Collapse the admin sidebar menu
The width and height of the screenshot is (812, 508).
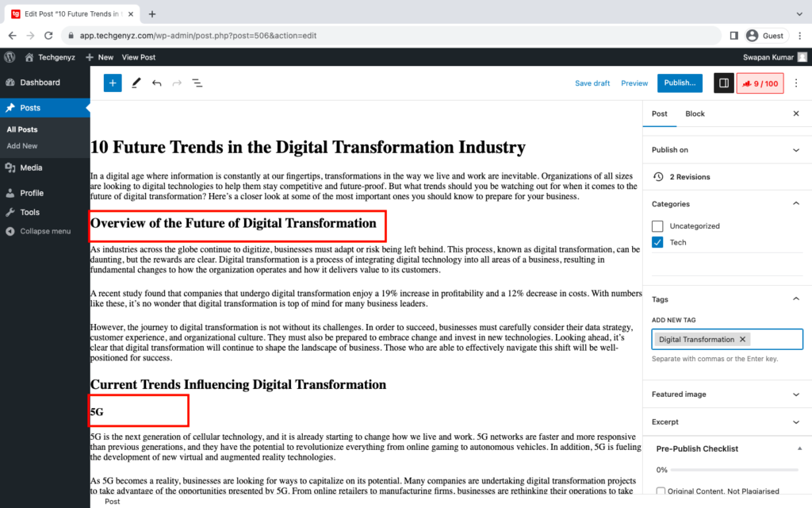coord(45,231)
